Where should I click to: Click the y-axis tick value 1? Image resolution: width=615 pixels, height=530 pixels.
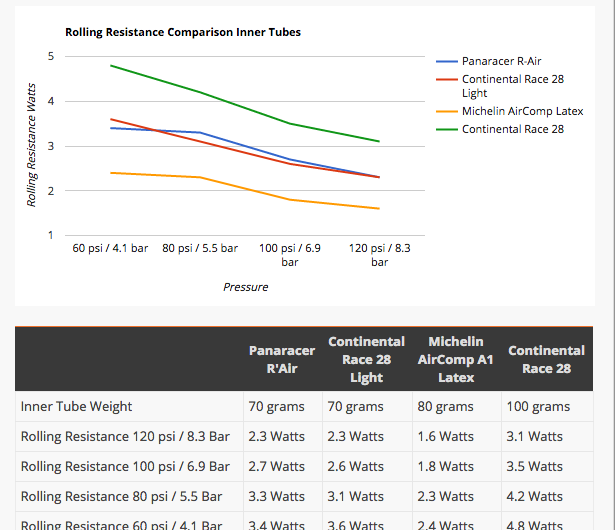point(51,235)
